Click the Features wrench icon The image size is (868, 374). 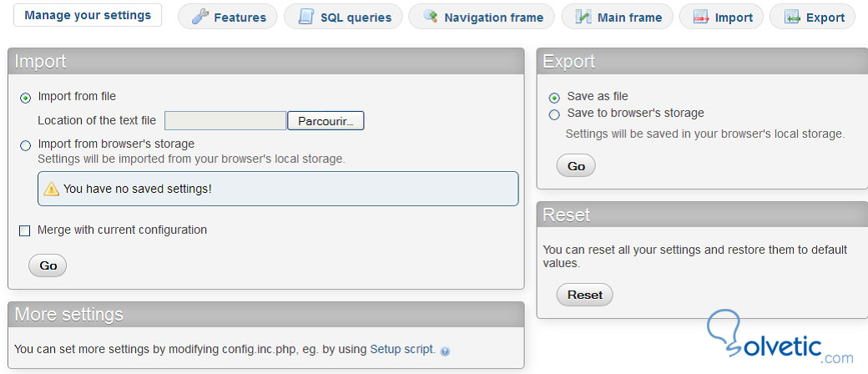[199, 17]
